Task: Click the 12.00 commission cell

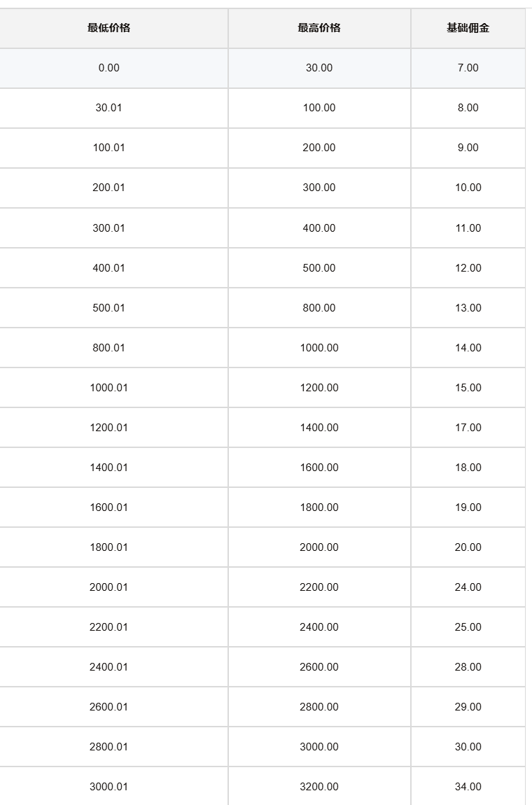Action: (x=468, y=268)
